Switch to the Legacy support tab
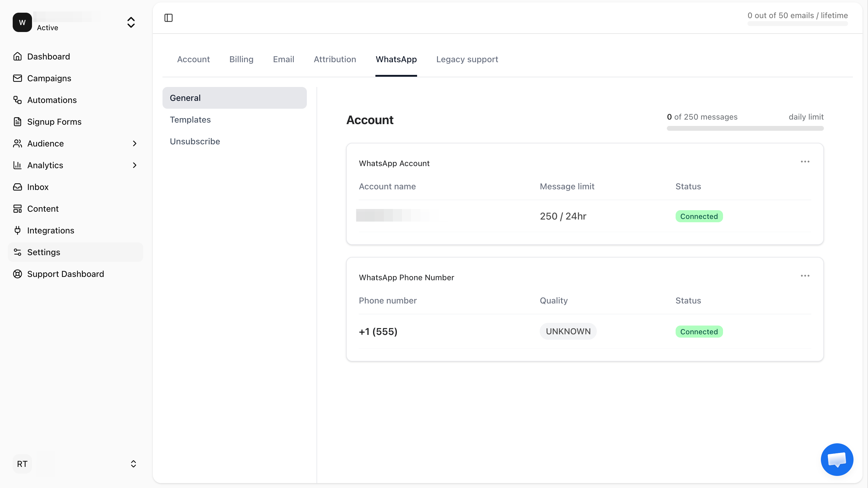Image resolution: width=868 pixels, height=488 pixels. [467, 59]
